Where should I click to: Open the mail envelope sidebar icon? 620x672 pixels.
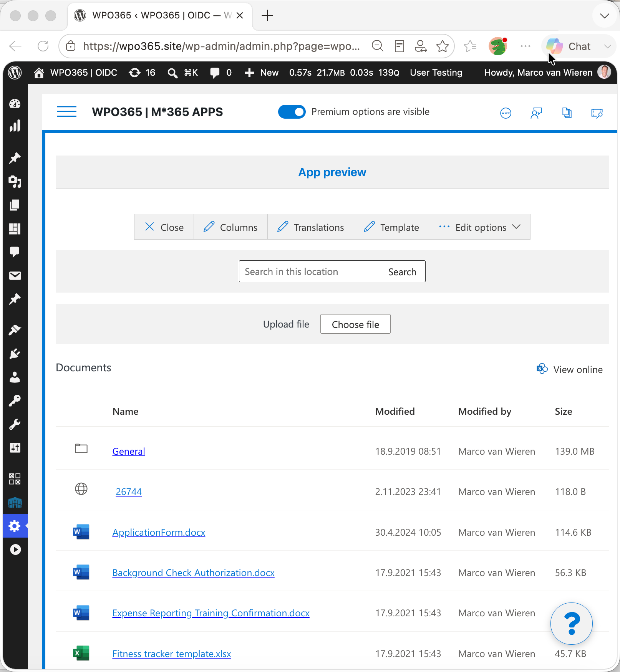(15, 276)
